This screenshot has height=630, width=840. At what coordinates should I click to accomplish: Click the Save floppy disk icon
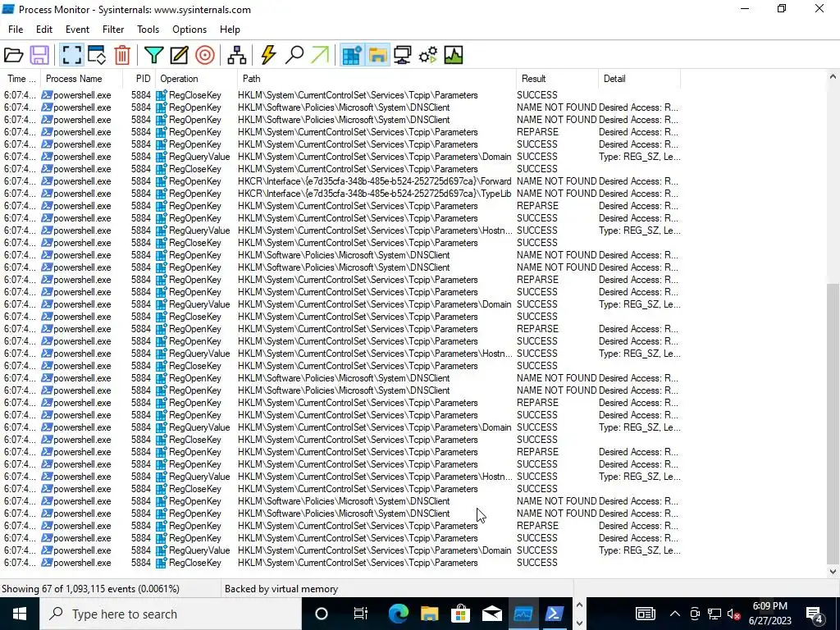(x=39, y=55)
